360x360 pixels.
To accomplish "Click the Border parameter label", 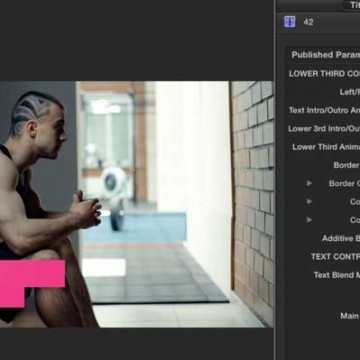I will tap(346, 165).
